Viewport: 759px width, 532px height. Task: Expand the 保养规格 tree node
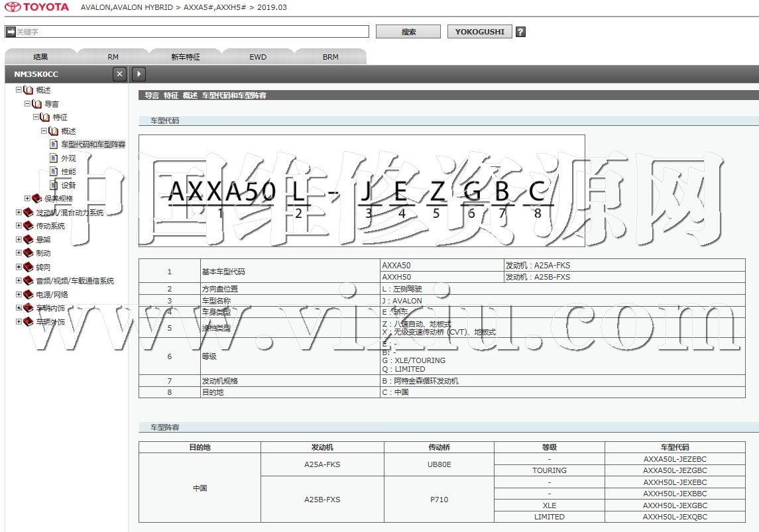click(28, 198)
